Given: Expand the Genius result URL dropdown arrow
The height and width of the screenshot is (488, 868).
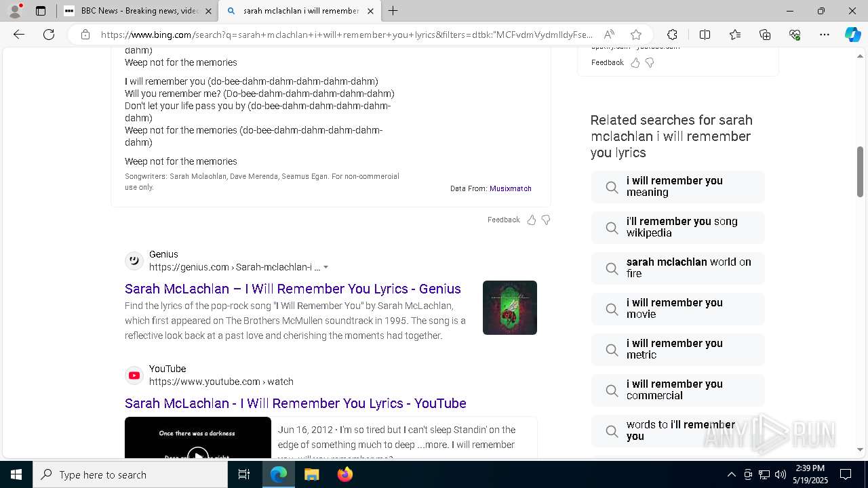Looking at the screenshot, I should click(x=325, y=267).
